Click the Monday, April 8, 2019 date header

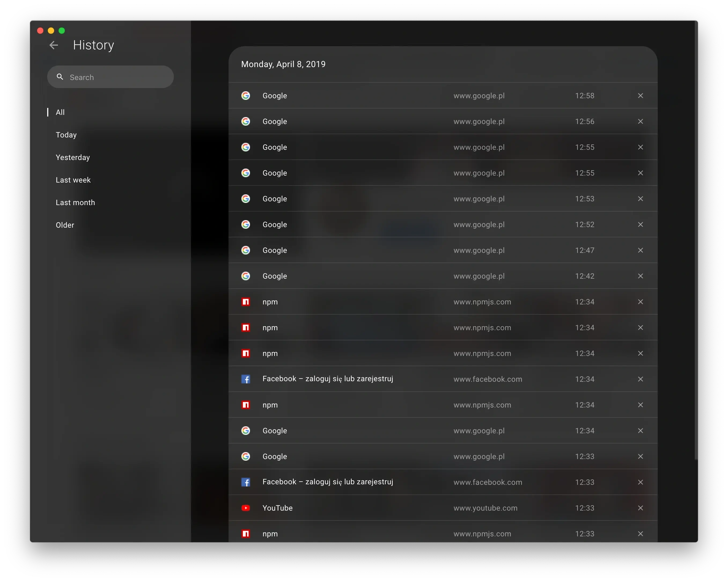coord(283,64)
